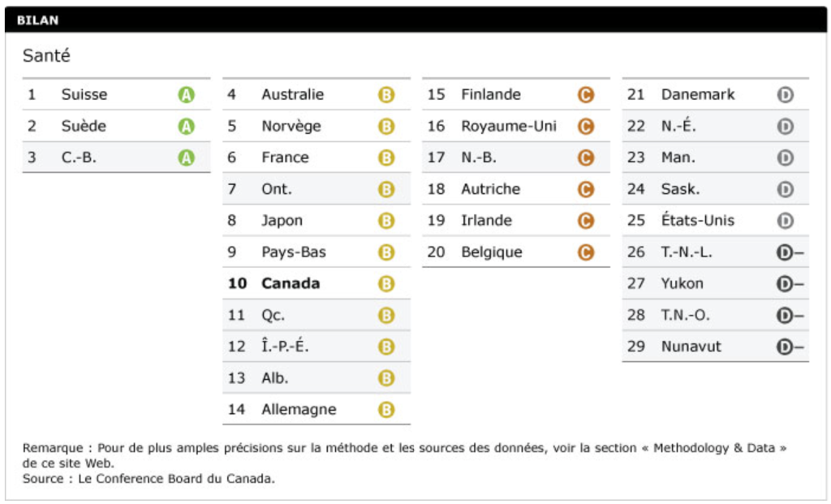Click the Santé section heading
This screenshot has height=504, width=831.
[x=46, y=56]
